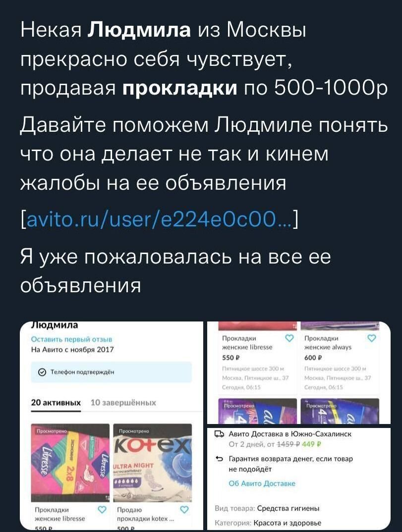Favorite the Always 600 ₽ listing heart
402x532 pixels.
click(372, 338)
